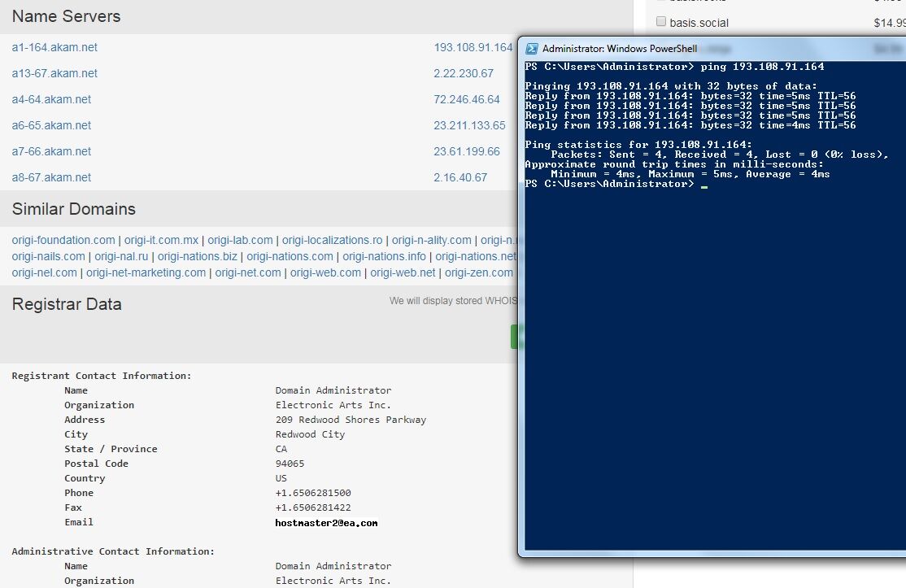Image resolution: width=906 pixels, height=588 pixels.
Task: Select the Ping statistics line in PowerShell
Action: point(638,145)
